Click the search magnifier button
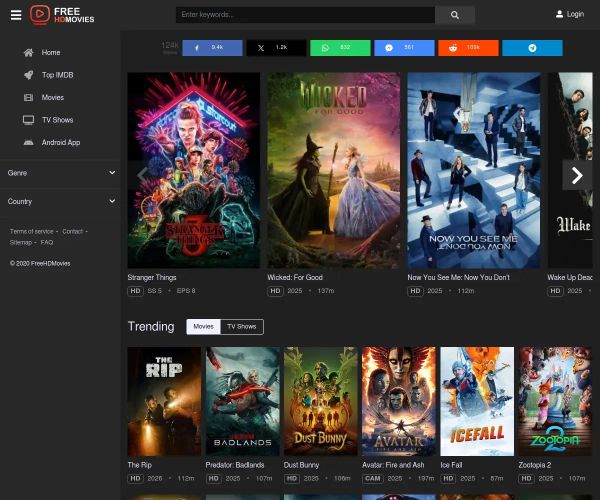 (455, 15)
